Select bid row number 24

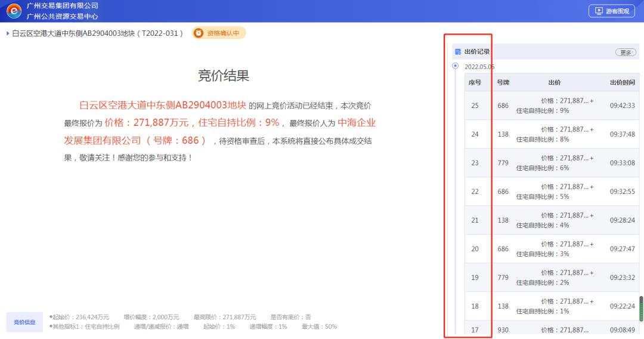(x=552, y=134)
